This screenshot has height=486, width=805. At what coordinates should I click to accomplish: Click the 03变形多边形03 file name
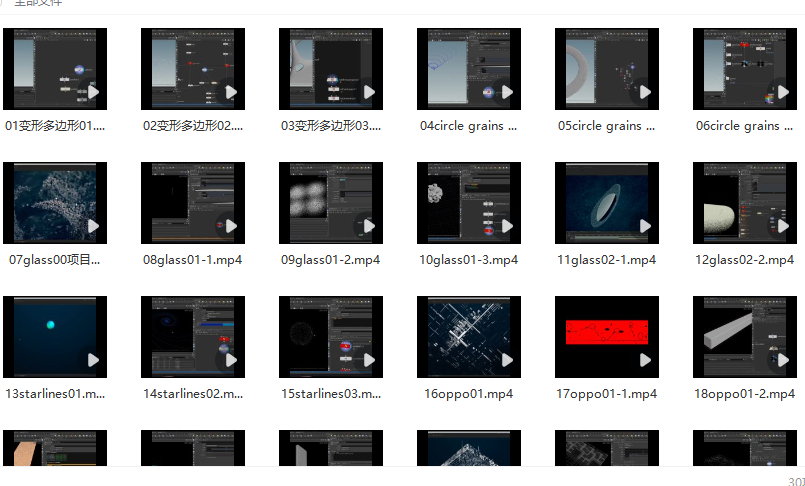[x=331, y=126]
